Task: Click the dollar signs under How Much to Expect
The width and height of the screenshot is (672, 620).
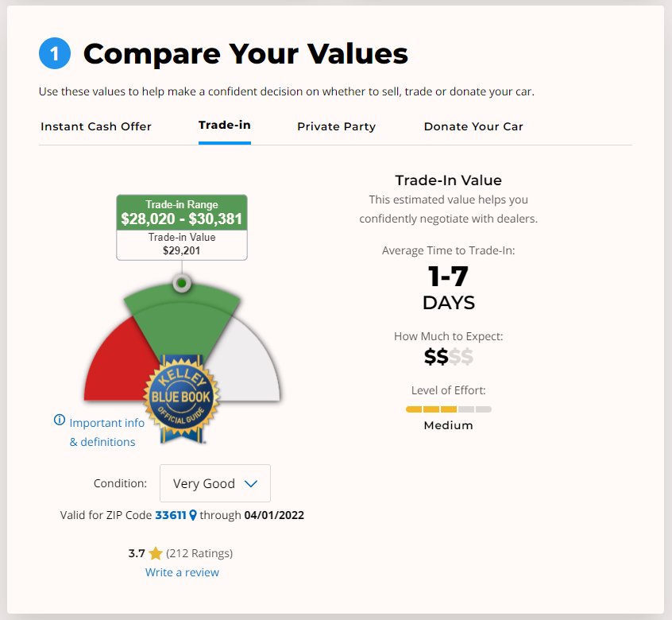Action: [448, 357]
